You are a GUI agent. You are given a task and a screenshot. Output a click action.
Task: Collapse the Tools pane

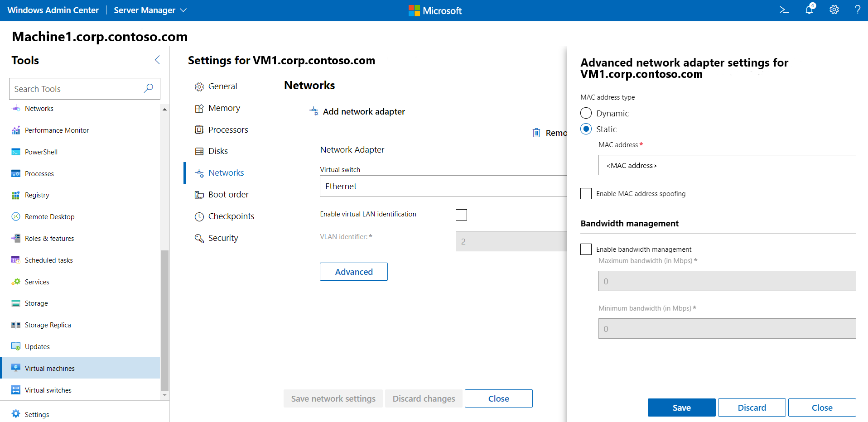157,60
